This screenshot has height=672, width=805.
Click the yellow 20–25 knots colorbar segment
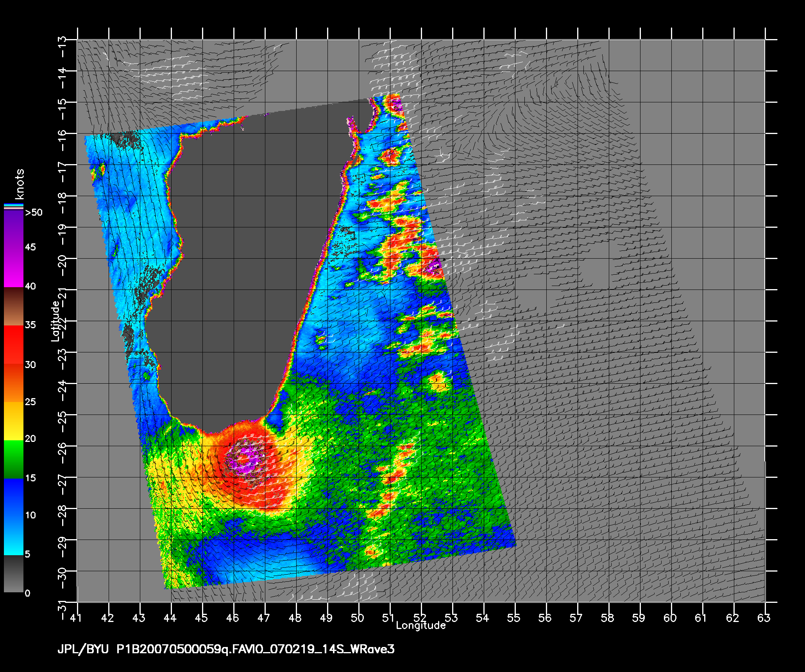(x=14, y=421)
